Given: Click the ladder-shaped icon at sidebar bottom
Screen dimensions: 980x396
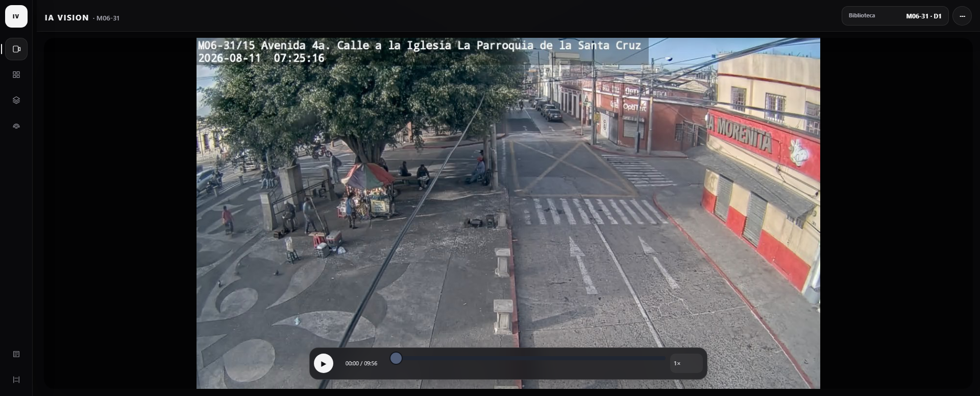Looking at the screenshot, I should pyautogui.click(x=16, y=380).
